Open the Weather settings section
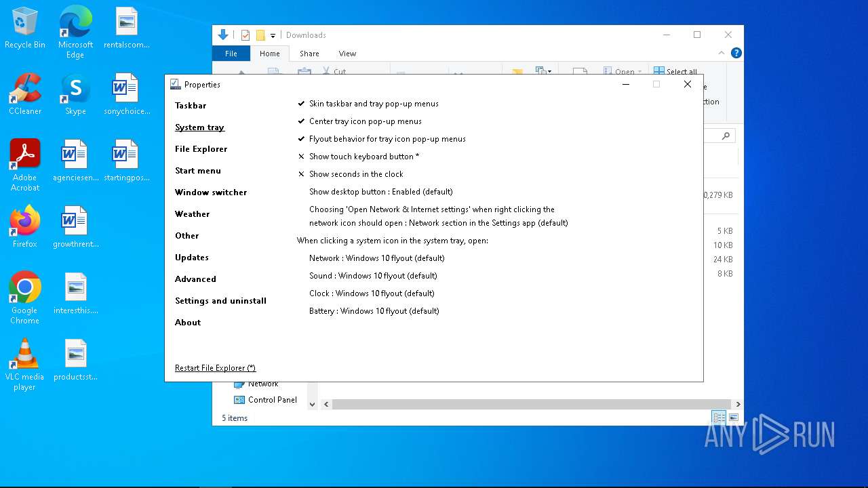The width and height of the screenshot is (868, 488). (193, 214)
